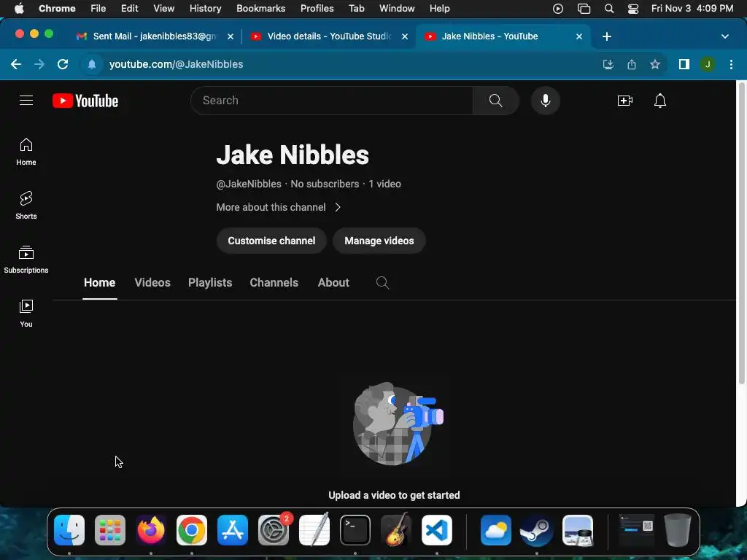This screenshot has width=747, height=560.
Task: Click the browser forward arrow
Action: (39, 64)
